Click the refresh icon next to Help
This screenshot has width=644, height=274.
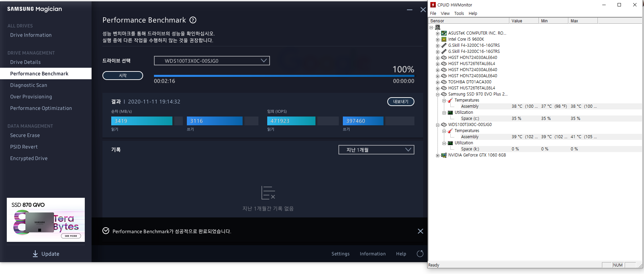click(x=420, y=254)
